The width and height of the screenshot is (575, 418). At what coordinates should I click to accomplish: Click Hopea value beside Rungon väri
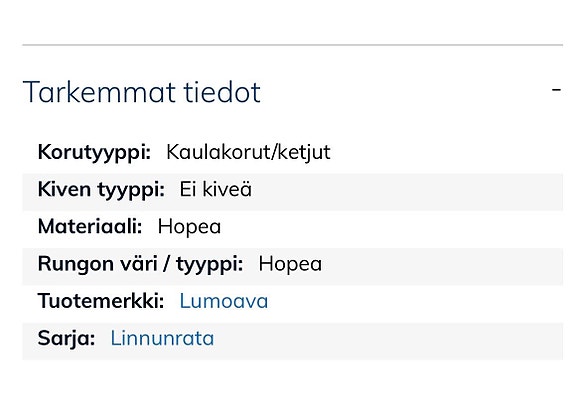290,264
